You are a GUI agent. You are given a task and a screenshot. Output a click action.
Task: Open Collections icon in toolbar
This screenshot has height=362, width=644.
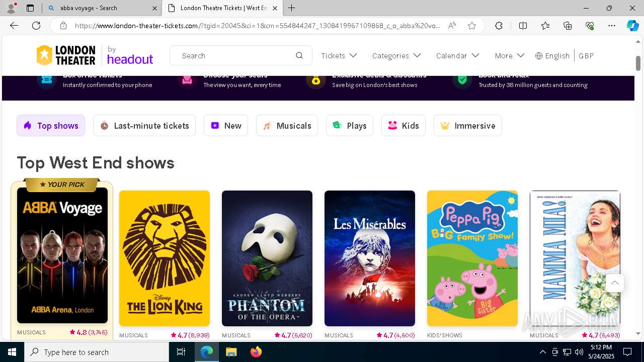pyautogui.click(x=568, y=26)
